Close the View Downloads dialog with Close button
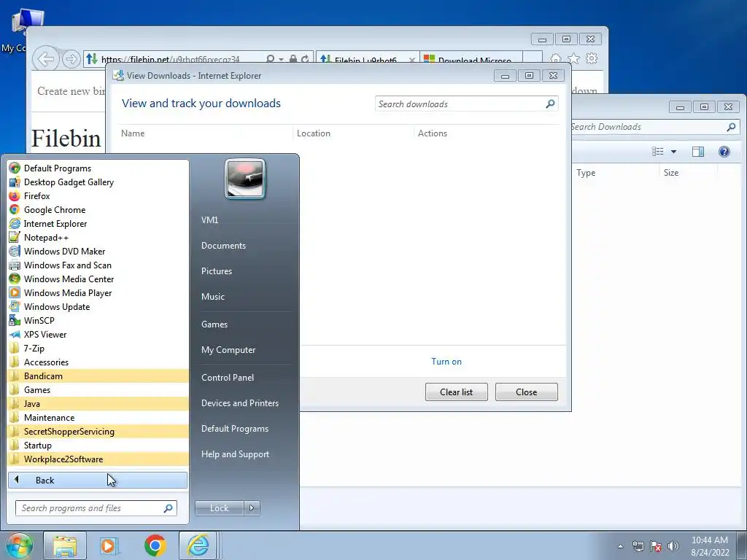This screenshot has width=747, height=560. [527, 392]
